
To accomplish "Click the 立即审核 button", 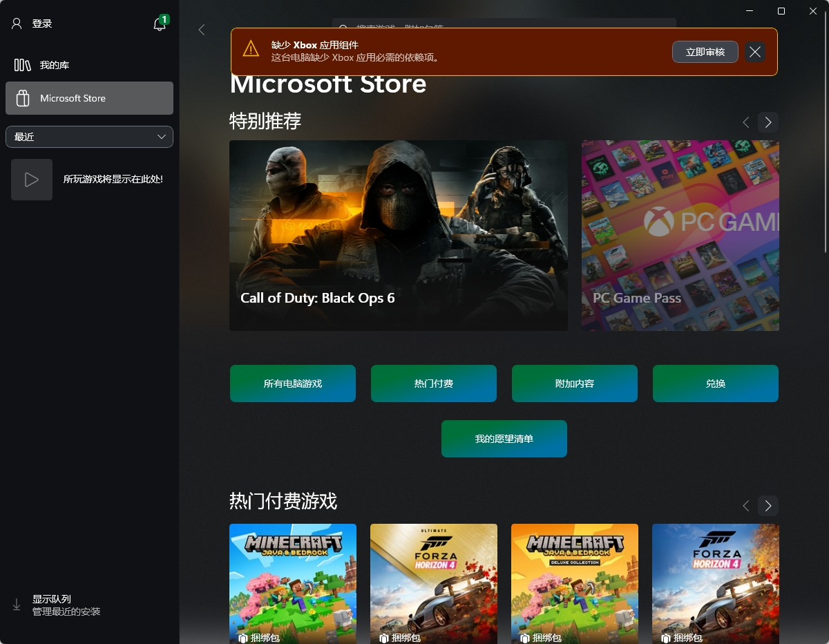I will 705,52.
